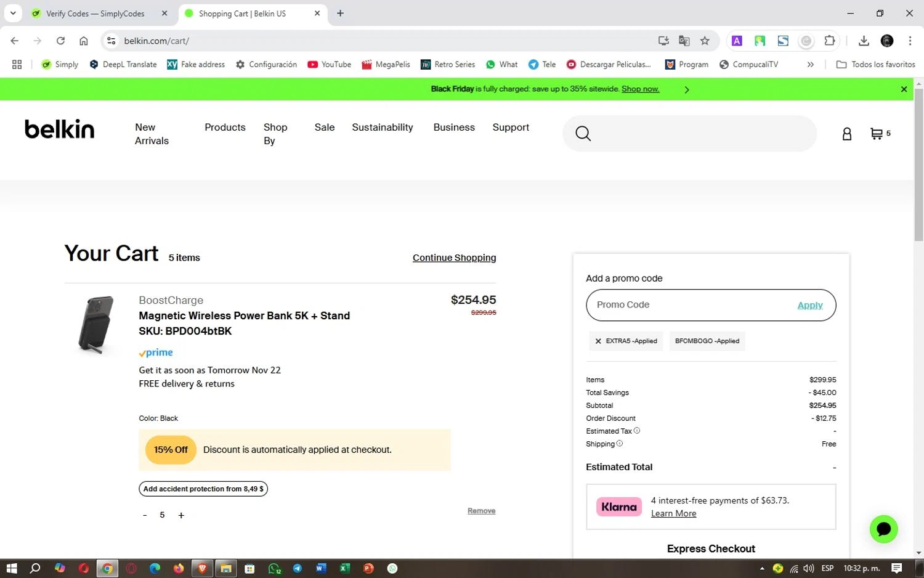Increase item quantity with plus
Viewport: 924px width, 578px height.
(x=181, y=515)
